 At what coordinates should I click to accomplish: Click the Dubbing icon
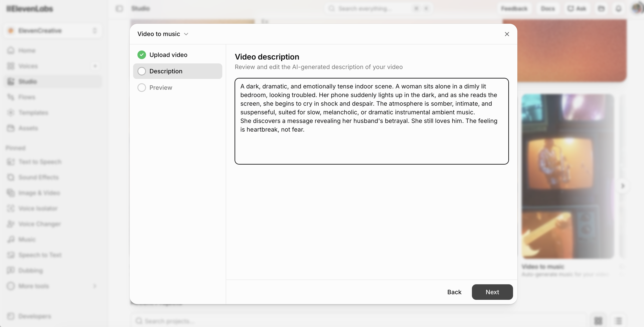point(11,270)
